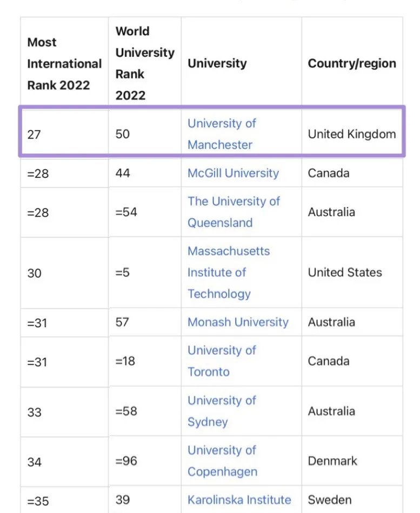Click the University column header
This screenshot has height=513, width=420.
click(217, 63)
